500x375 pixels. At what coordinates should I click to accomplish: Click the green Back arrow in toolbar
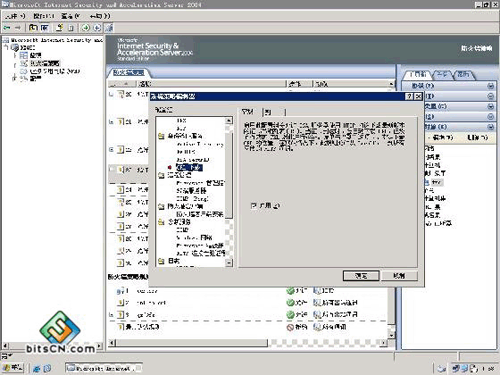pos(6,28)
